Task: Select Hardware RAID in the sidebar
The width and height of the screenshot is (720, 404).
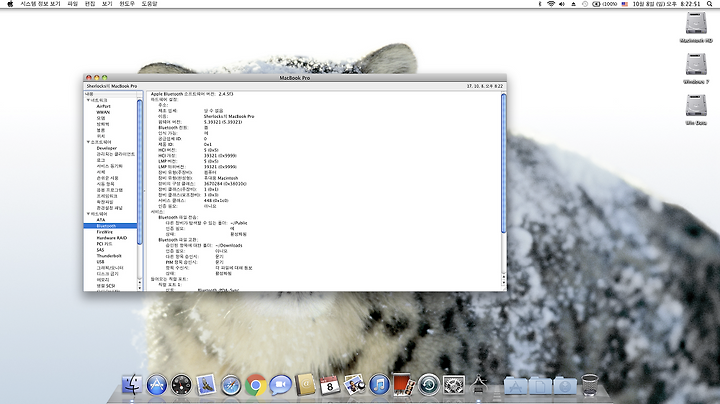Action: pos(112,238)
